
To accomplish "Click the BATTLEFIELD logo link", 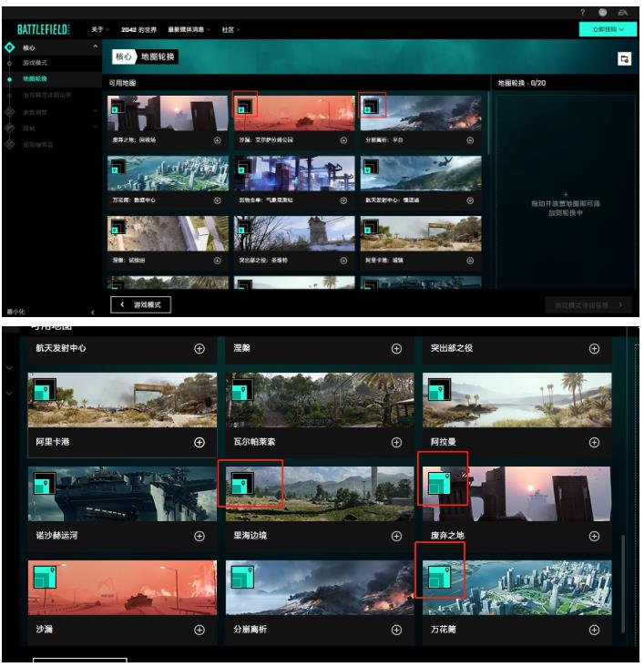I will 44,29.
